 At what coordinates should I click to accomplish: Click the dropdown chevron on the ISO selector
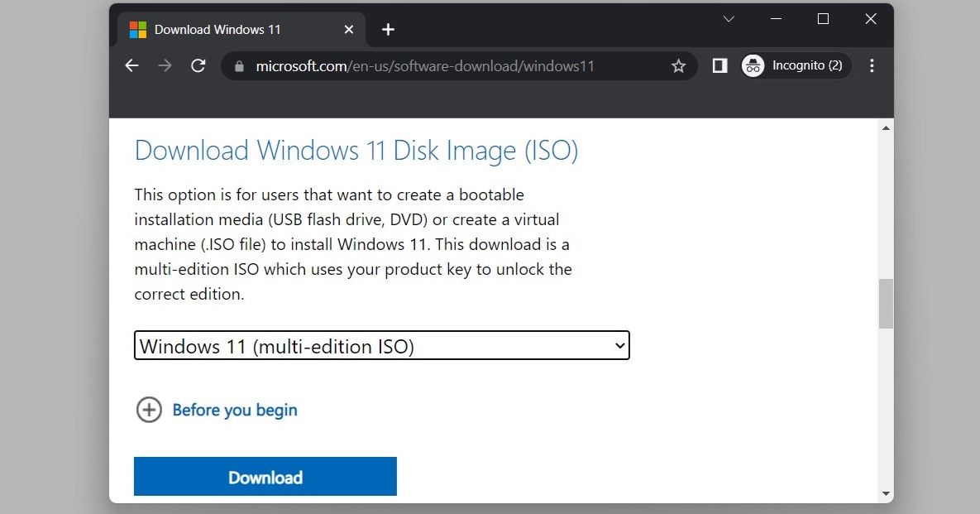620,345
